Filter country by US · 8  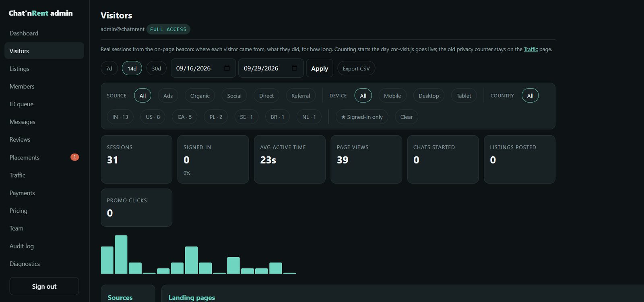coord(153,117)
